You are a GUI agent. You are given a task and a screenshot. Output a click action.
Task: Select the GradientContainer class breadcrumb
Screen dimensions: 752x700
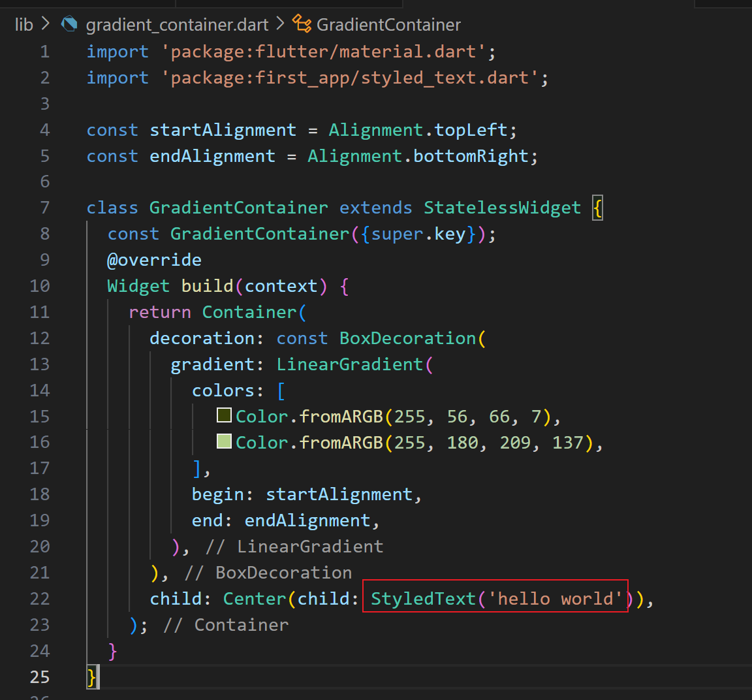tap(388, 24)
